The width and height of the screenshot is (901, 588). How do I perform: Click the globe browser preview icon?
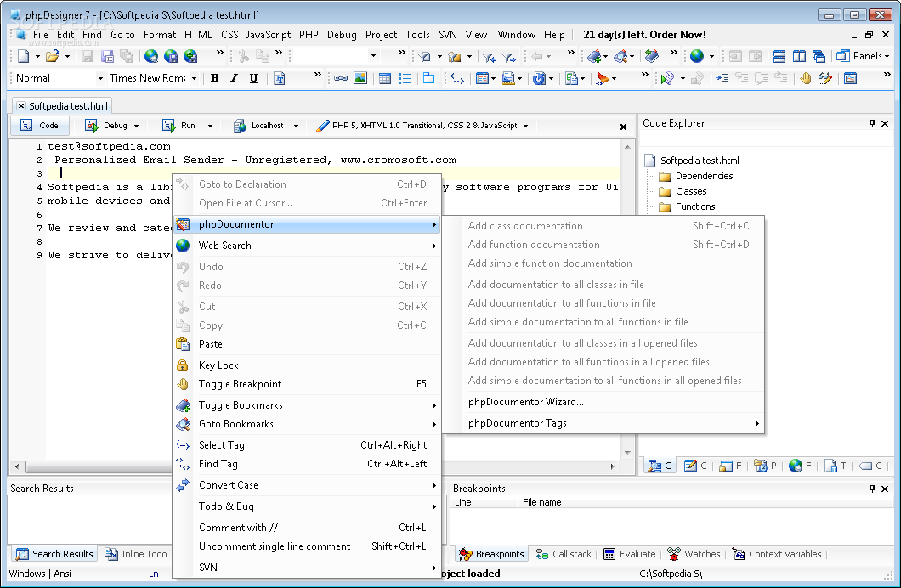pos(697,56)
